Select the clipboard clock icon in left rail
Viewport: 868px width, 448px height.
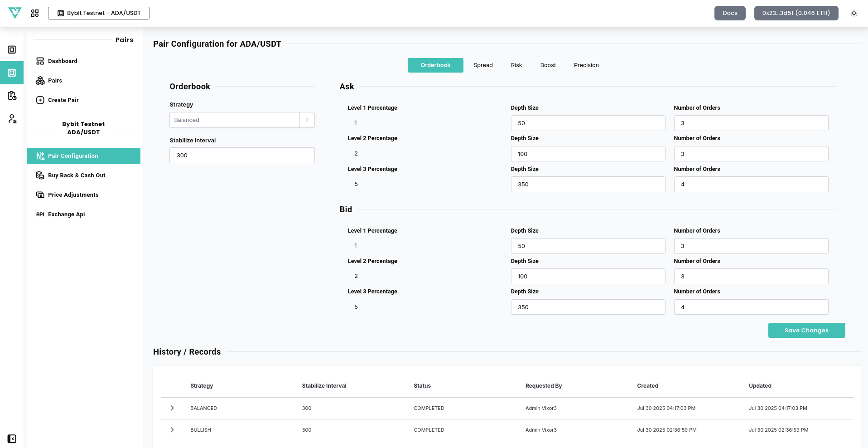coord(12,96)
